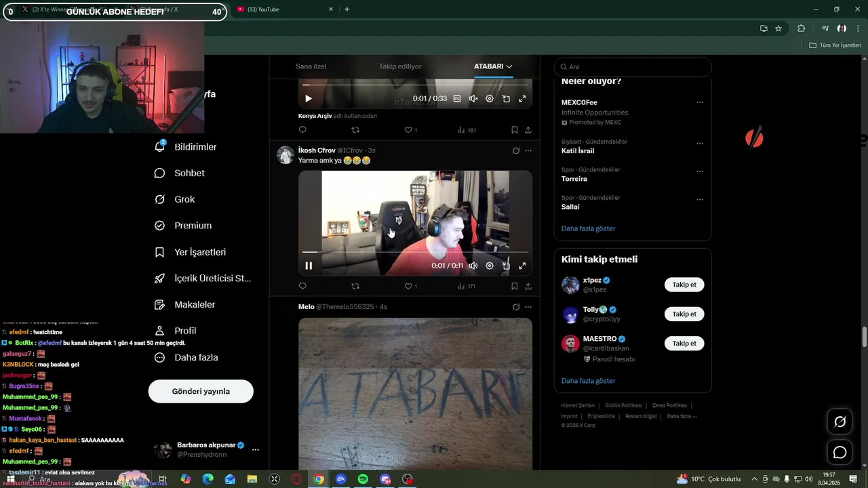Open more options on İkosh Cfrov's post

click(x=528, y=150)
